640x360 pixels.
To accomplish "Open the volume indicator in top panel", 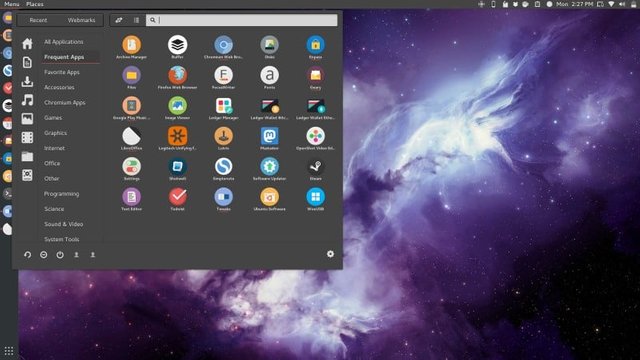I will tap(622, 4).
